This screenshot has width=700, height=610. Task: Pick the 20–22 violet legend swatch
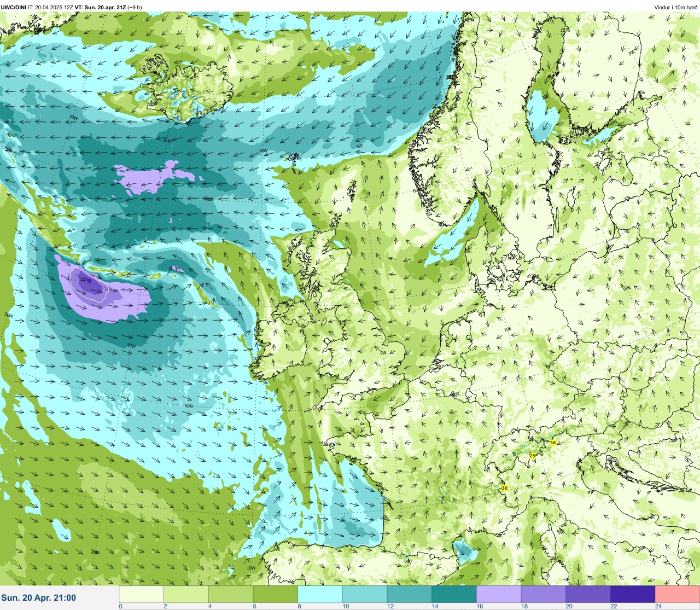588,594
